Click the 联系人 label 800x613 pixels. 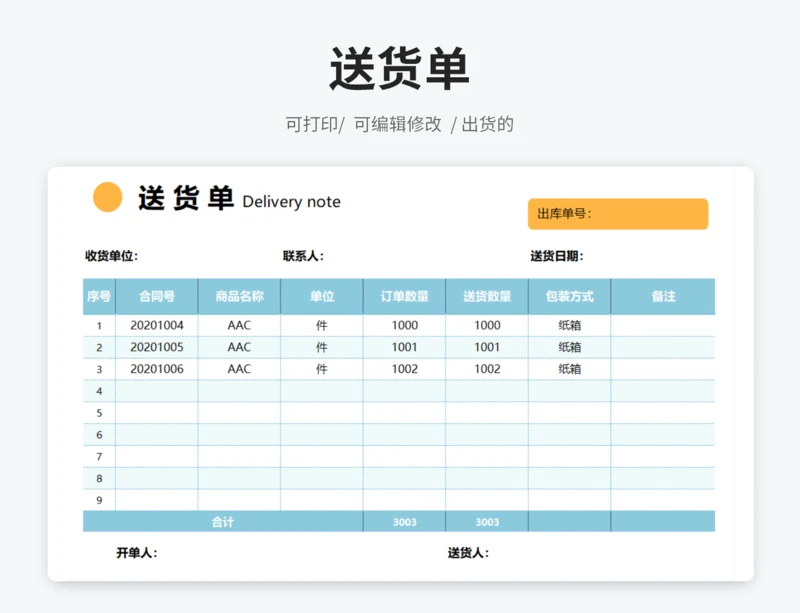[x=303, y=256]
